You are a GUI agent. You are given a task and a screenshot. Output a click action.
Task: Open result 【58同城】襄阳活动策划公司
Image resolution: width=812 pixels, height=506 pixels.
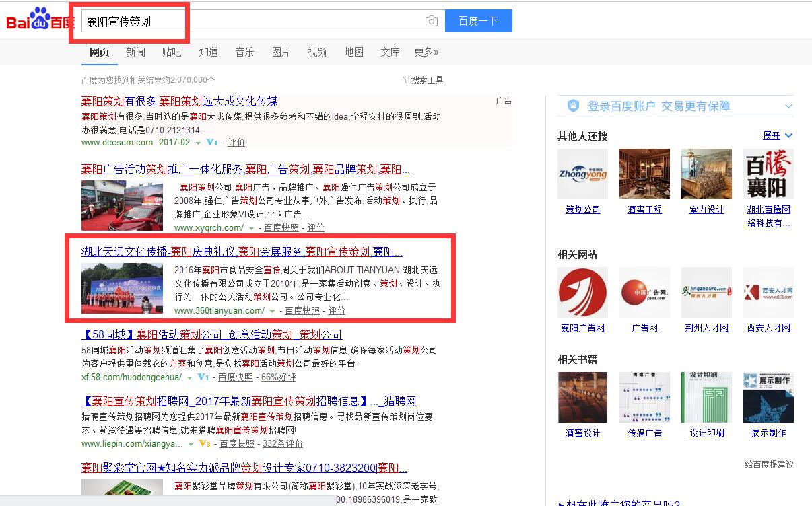pyautogui.click(x=211, y=334)
